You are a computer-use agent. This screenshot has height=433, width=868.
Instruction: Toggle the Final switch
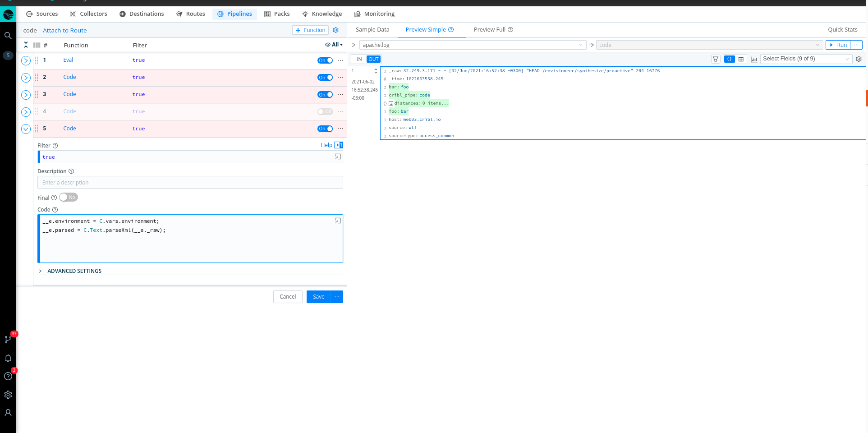coord(68,198)
